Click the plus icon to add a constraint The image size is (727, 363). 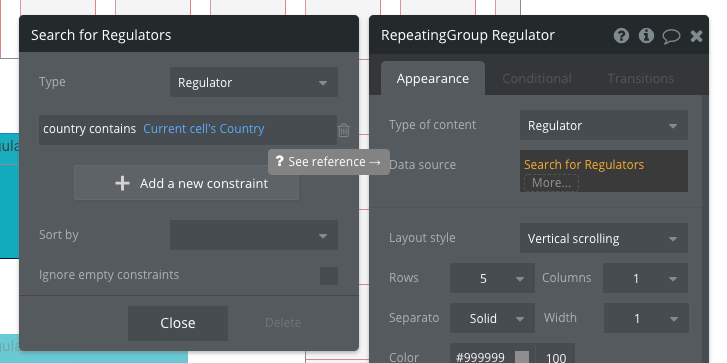(x=122, y=183)
